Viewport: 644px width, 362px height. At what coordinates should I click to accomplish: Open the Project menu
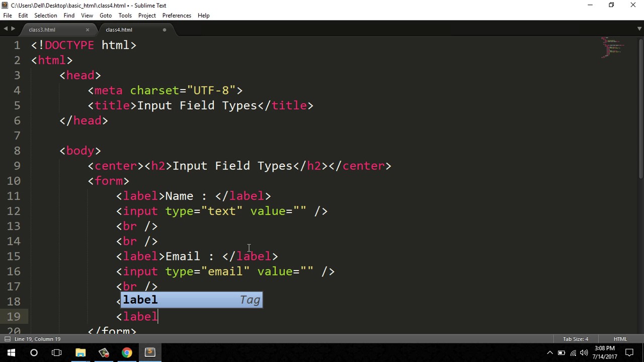[x=147, y=16]
